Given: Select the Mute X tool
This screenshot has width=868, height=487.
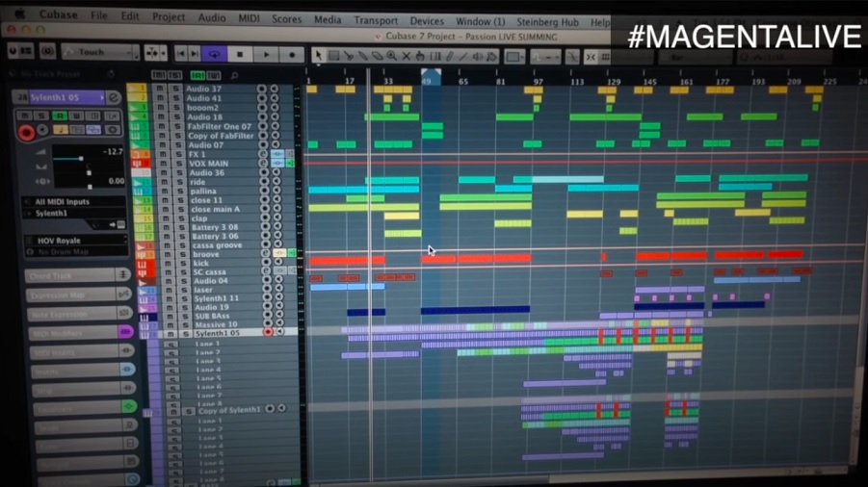Looking at the screenshot, I should 406,57.
